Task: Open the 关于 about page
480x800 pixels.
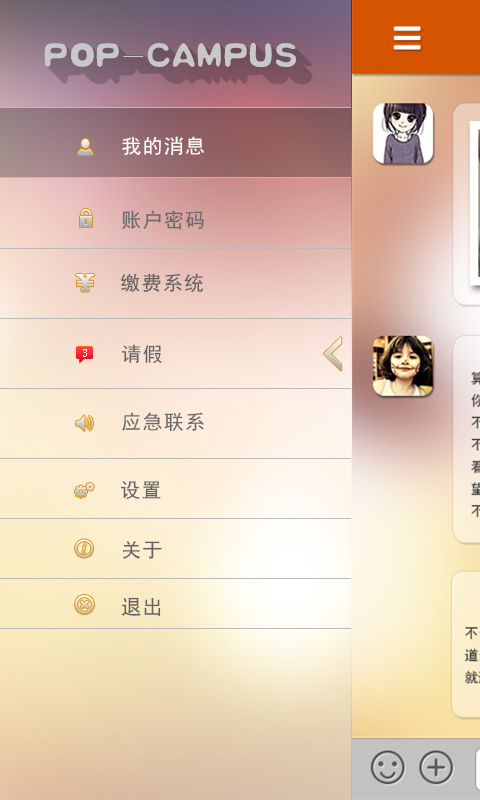Action: click(175, 548)
